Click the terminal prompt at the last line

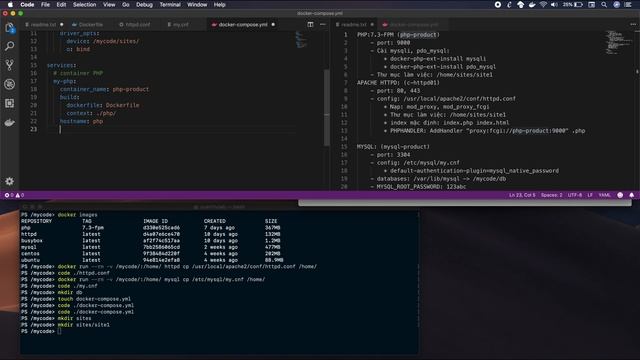coord(60,331)
